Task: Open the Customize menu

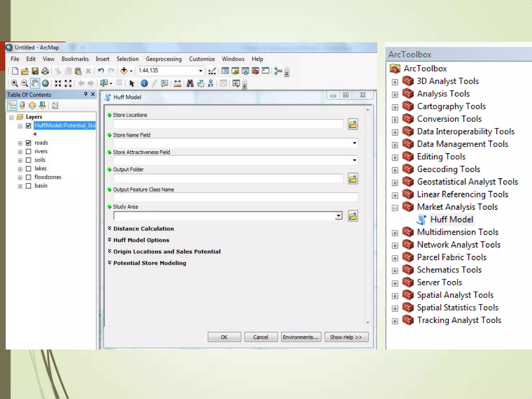Action: 202,59
